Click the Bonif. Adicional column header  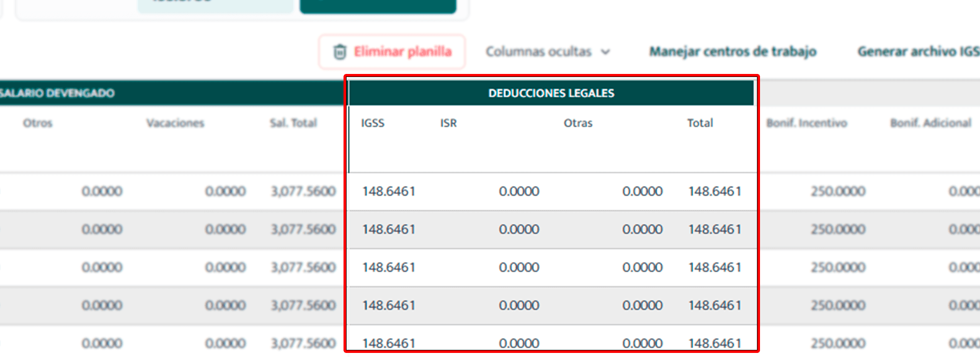coord(931,123)
